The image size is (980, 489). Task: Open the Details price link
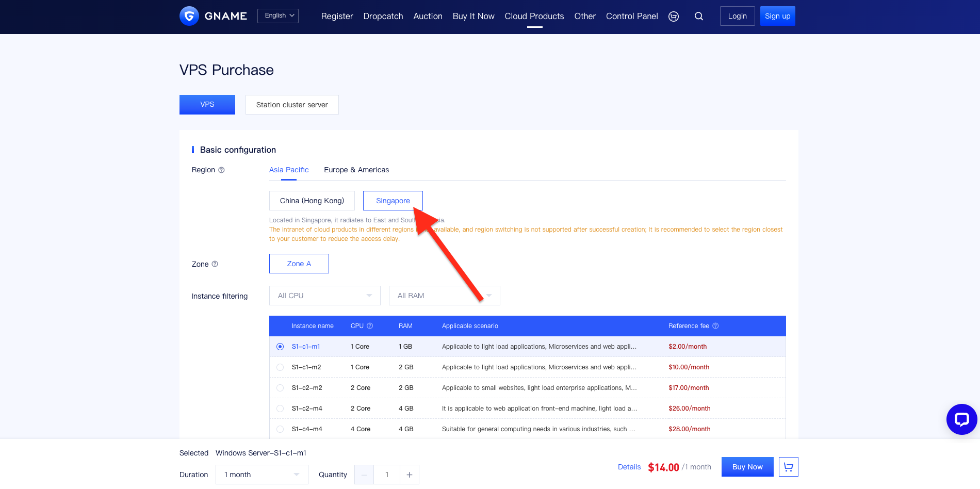[x=629, y=467]
